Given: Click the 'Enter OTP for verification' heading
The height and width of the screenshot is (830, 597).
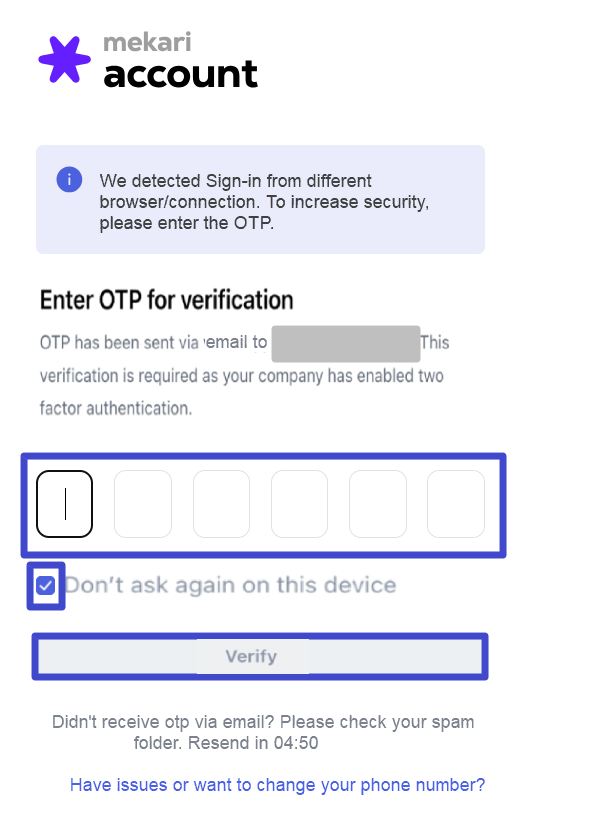Looking at the screenshot, I should [167, 300].
